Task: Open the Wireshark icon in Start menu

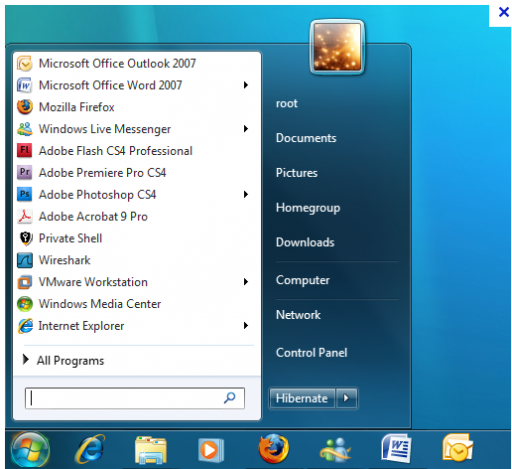Action: click(x=25, y=260)
